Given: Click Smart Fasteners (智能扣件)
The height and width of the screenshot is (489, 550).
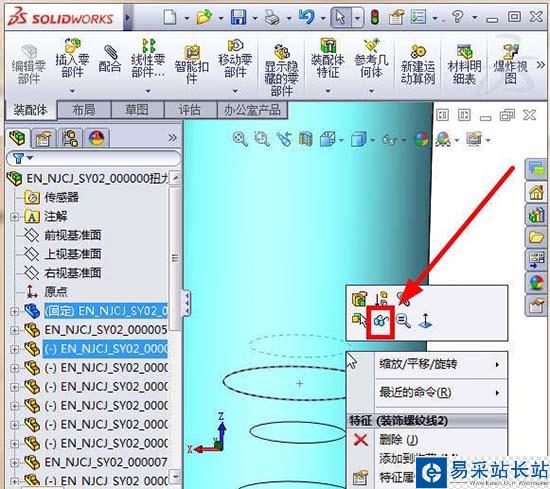Looking at the screenshot, I should 192,64.
